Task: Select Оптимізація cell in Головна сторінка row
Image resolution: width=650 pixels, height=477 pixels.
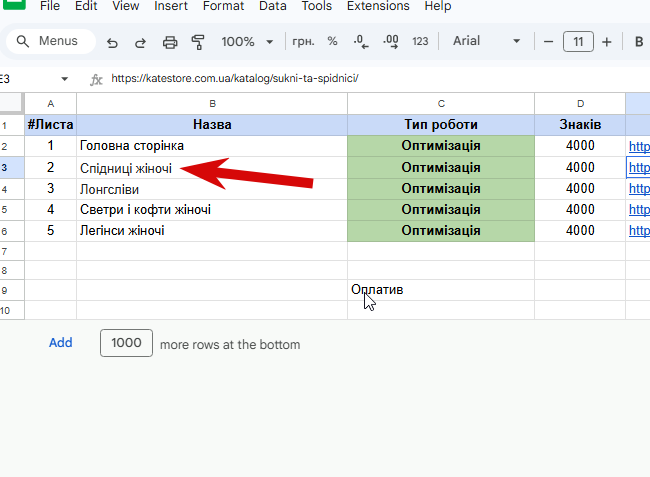Action: pyautogui.click(x=441, y=146)
